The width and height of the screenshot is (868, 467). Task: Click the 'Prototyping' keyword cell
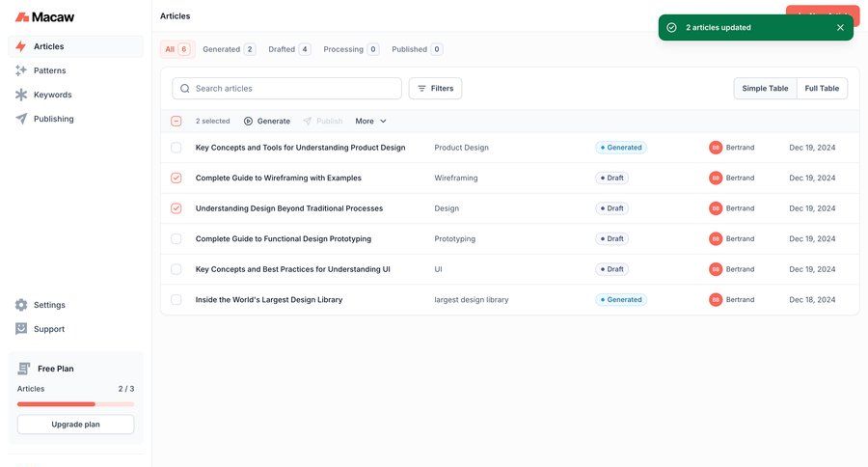pyautogui.click(x=455, y=238)
